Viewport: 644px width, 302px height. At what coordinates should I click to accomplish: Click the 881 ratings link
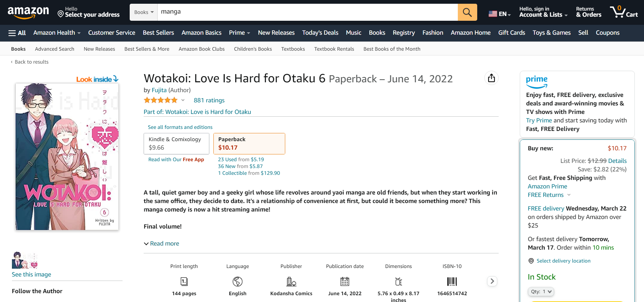point(209,100)
